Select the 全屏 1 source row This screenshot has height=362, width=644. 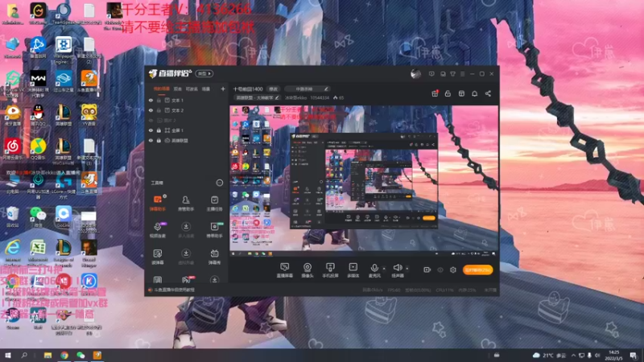(187, 130)
